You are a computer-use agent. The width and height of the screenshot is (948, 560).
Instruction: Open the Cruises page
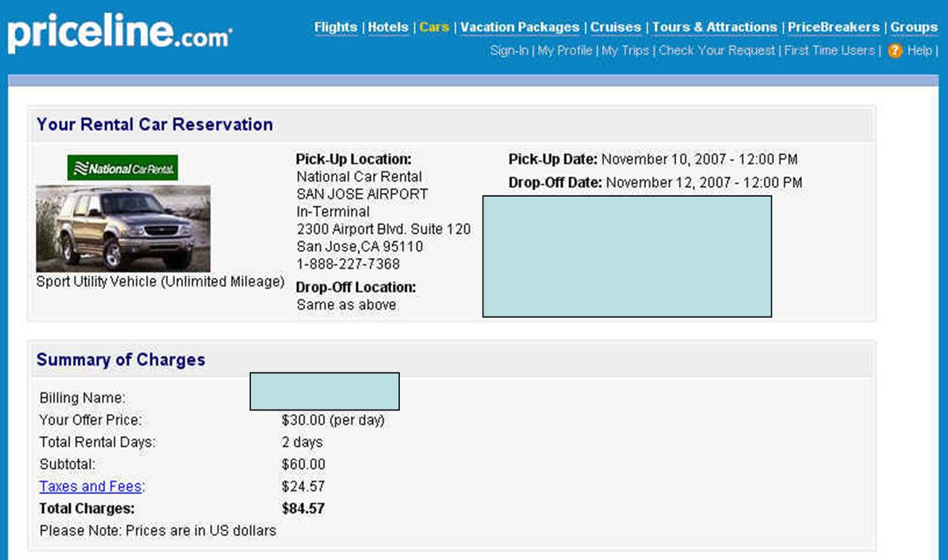[x=616, y=27]
